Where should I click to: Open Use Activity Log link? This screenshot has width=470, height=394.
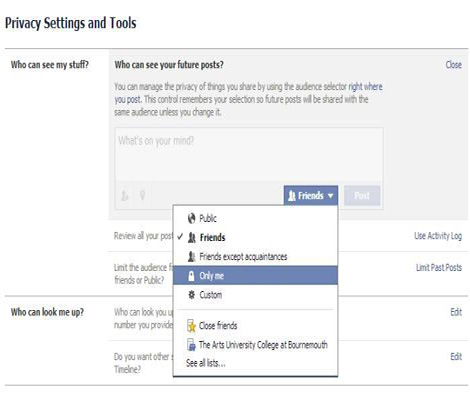click(438, 236)
